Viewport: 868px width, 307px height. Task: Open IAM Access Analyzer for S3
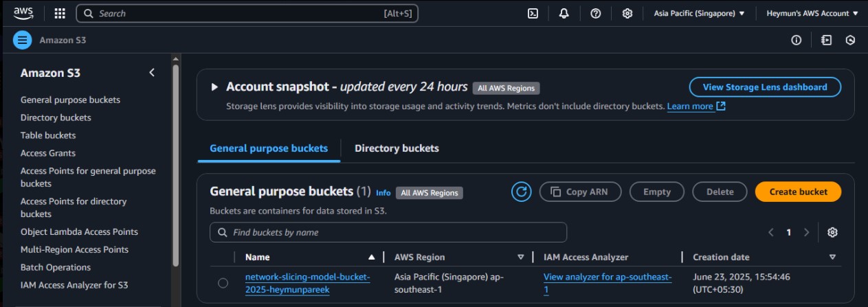[74, 285]
